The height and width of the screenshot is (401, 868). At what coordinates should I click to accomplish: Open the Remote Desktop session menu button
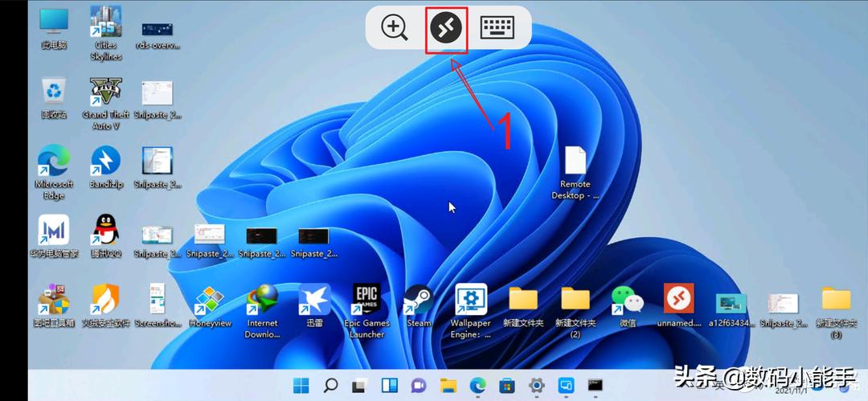click(x=446, y=28)
